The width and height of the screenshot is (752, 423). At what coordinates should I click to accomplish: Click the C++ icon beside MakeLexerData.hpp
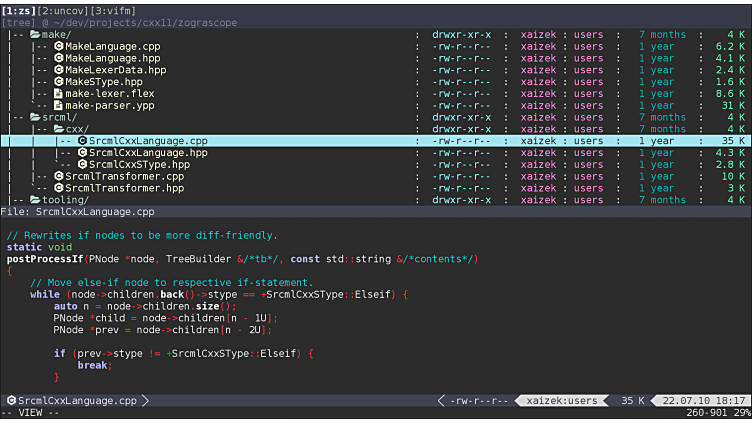(x=57, y=70)
